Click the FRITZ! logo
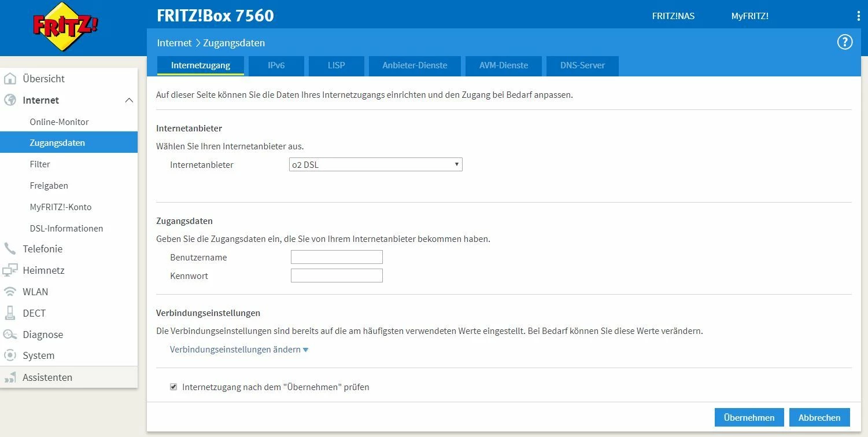 65,27
